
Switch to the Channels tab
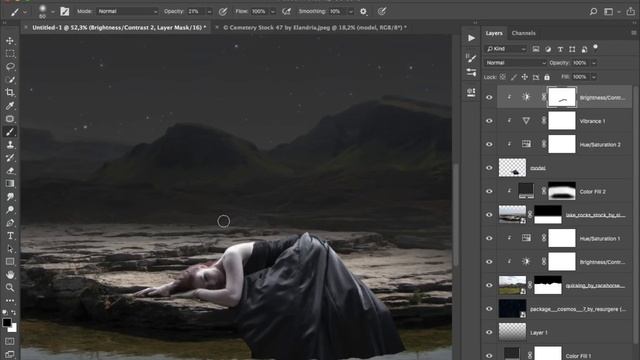coord(523,33)
